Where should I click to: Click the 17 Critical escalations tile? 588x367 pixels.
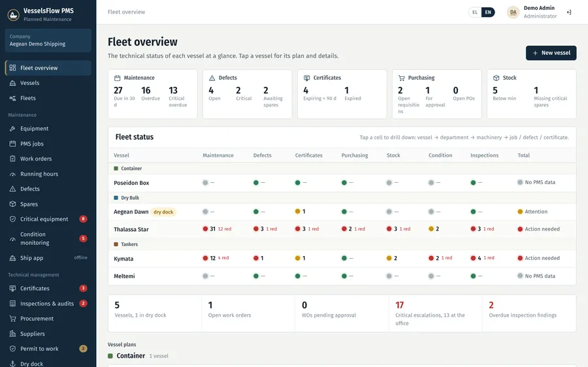point(435,313)
